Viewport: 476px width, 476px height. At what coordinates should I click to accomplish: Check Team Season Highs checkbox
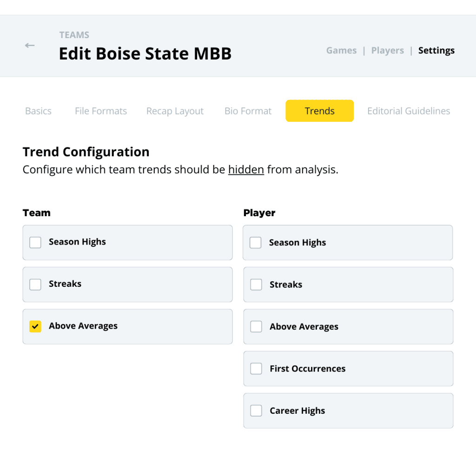[35, 243]
